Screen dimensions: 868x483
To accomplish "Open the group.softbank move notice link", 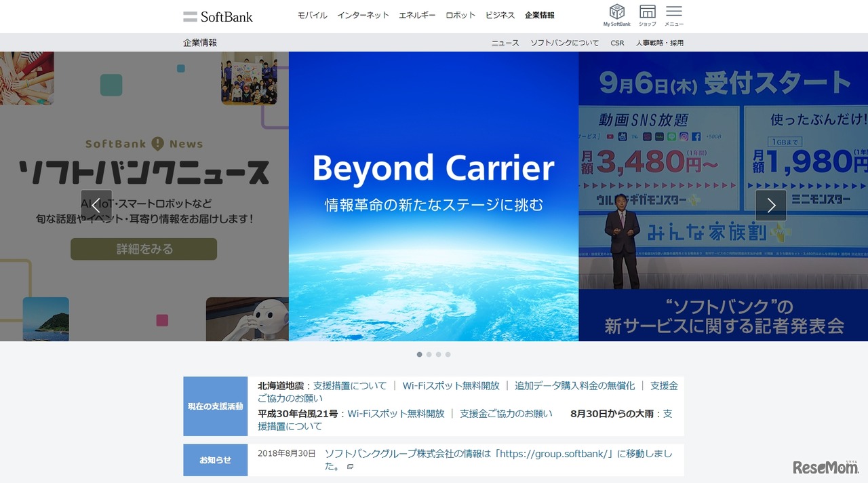I will tap(498, 460).
